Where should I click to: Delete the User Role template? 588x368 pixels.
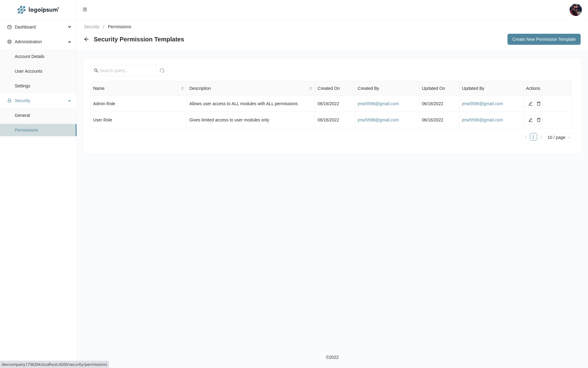[539, 120]
